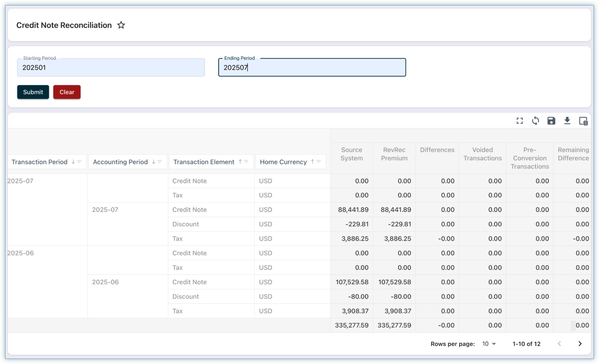Click the download export icon
The image size is (599, 364).
tap(567, 121)
